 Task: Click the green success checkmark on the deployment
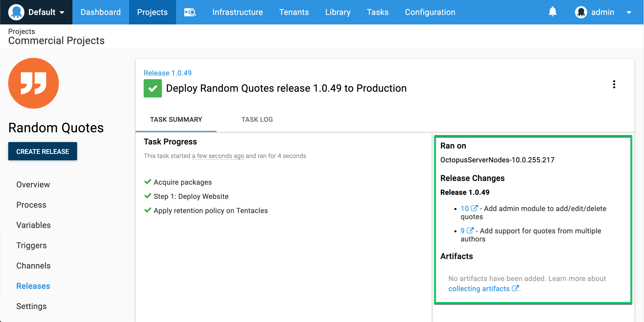point(153,88)
